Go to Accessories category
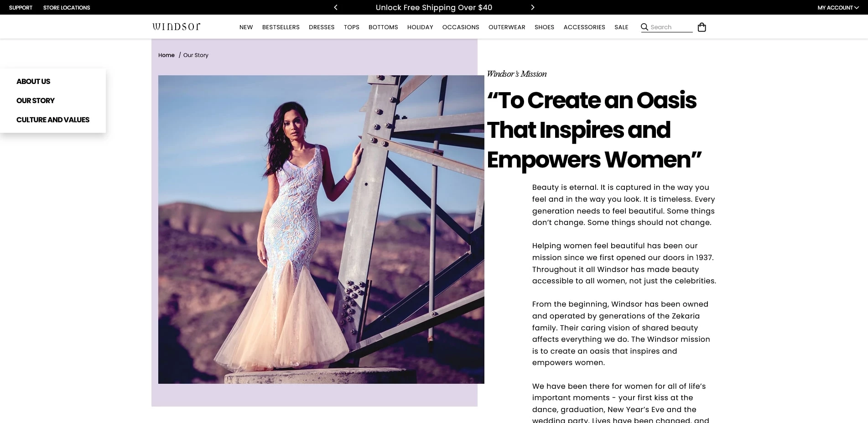 [x=584, y=27]
